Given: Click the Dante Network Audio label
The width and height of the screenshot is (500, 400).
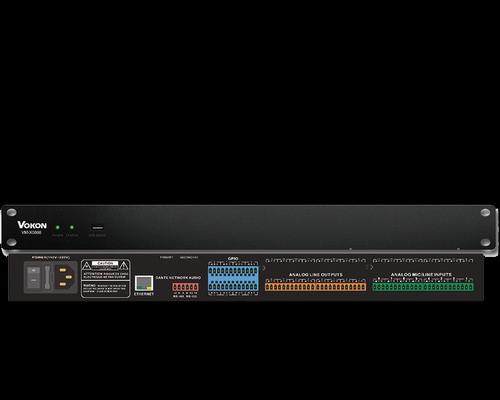Looking at the screenshot, I should [178, 278].
